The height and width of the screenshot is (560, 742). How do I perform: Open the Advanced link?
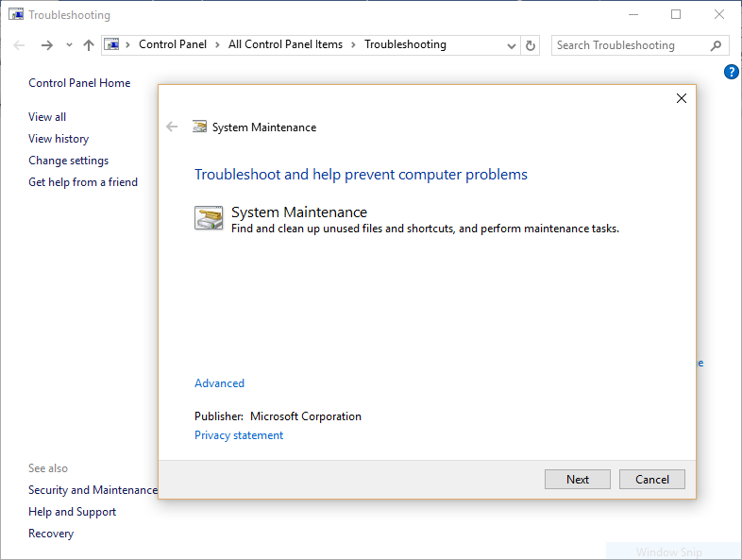pyautogui.click(x=219, y=383)
